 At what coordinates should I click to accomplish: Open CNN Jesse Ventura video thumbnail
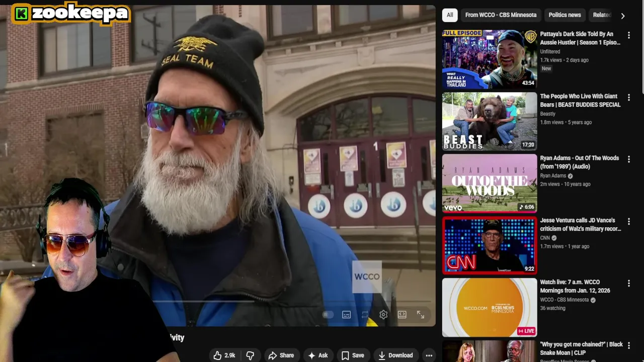490,245
